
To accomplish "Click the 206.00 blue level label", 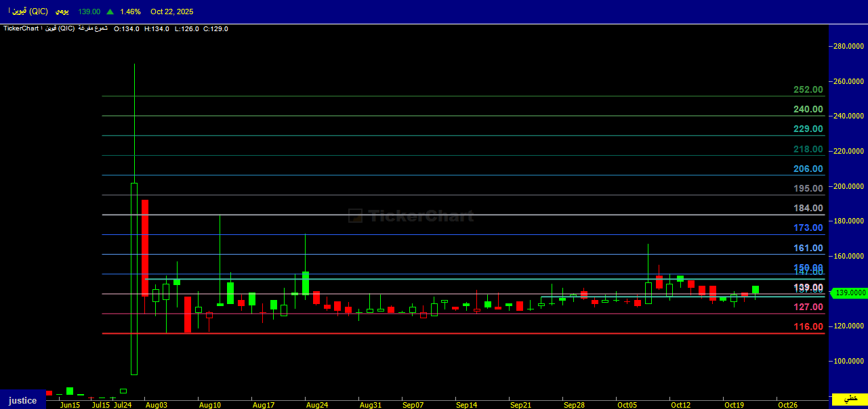I will pos(808,169).
